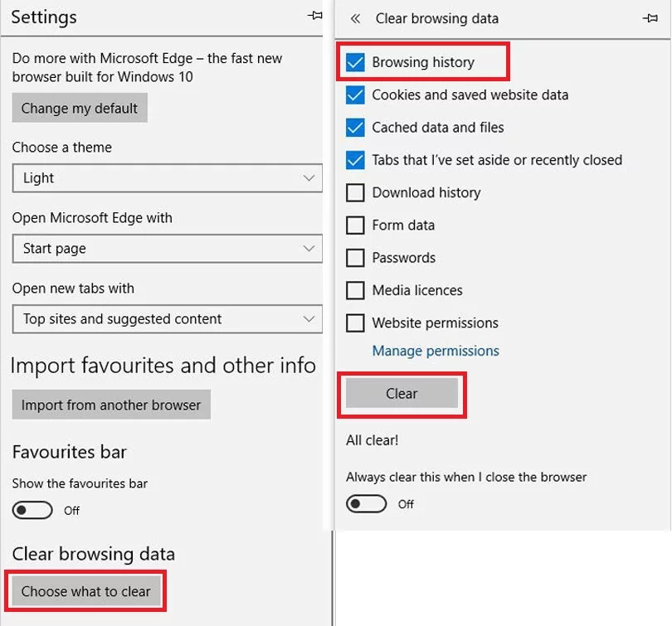Pin the Settings pane

[x=315, y=16]
